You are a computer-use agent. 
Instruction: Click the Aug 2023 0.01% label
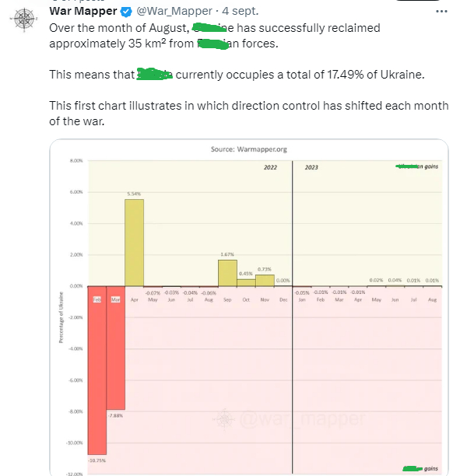click(x=432, y=280)
